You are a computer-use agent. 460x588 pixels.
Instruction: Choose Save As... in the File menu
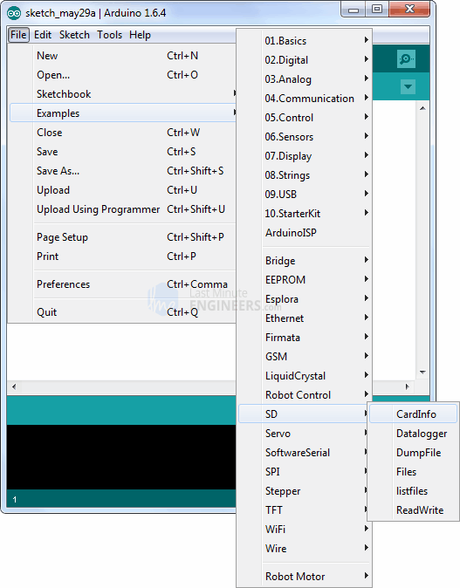(x=123, y=171)
